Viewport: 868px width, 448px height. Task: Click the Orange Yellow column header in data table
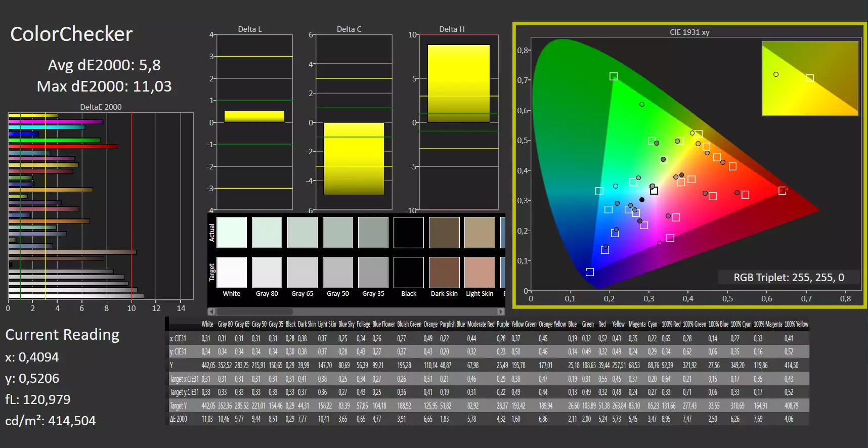click(552, 324)
